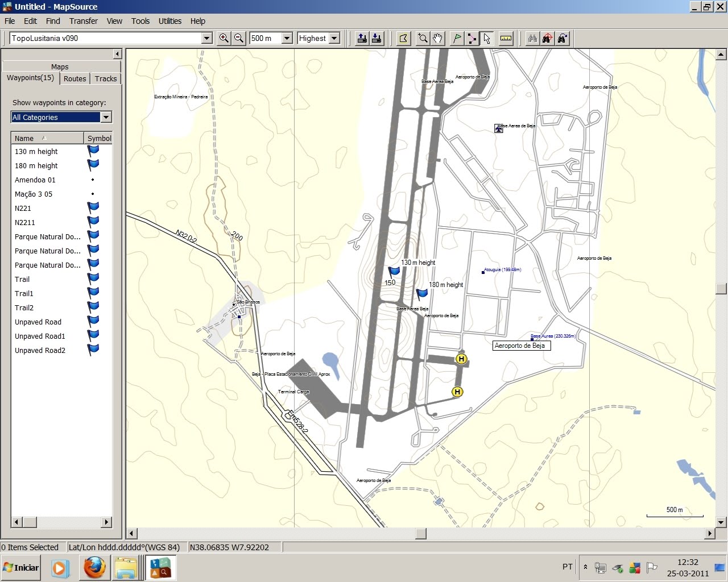Click the 130 m height flag on map
Viewport: 728px width, 582px height.
click(x=394, y=272)
